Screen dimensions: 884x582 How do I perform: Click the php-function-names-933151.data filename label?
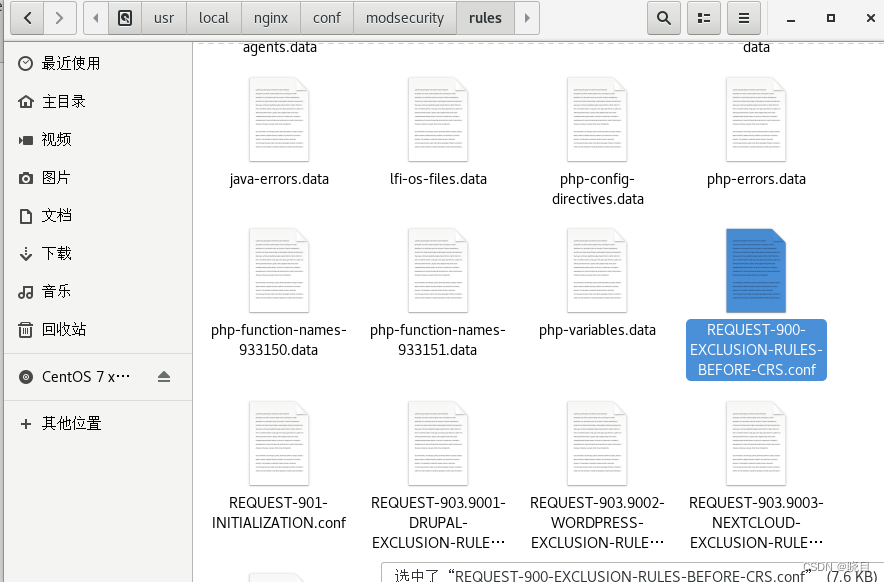coord(437,340)
